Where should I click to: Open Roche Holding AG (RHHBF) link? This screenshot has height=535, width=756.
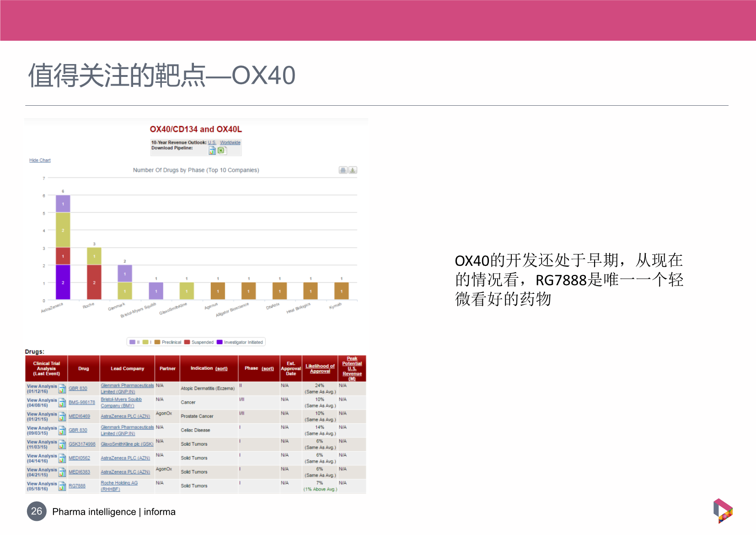pyautogui.click(x=119, y=486)
